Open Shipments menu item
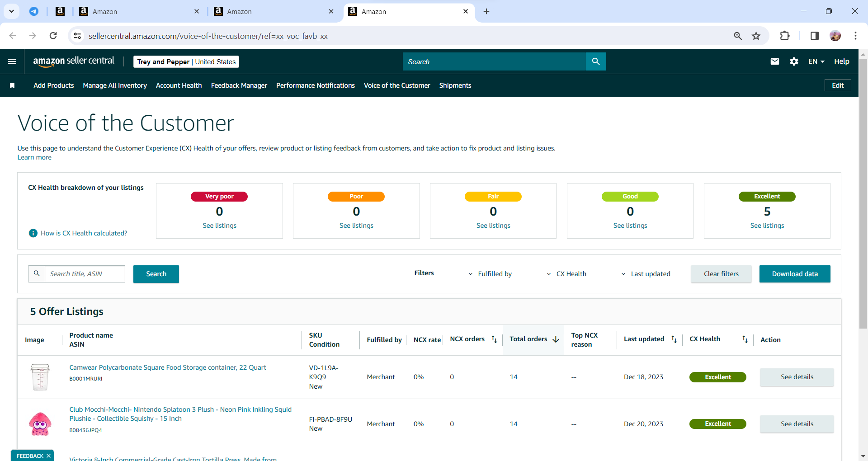This screenshot has width=868, height=461. (x=455, y=85)
